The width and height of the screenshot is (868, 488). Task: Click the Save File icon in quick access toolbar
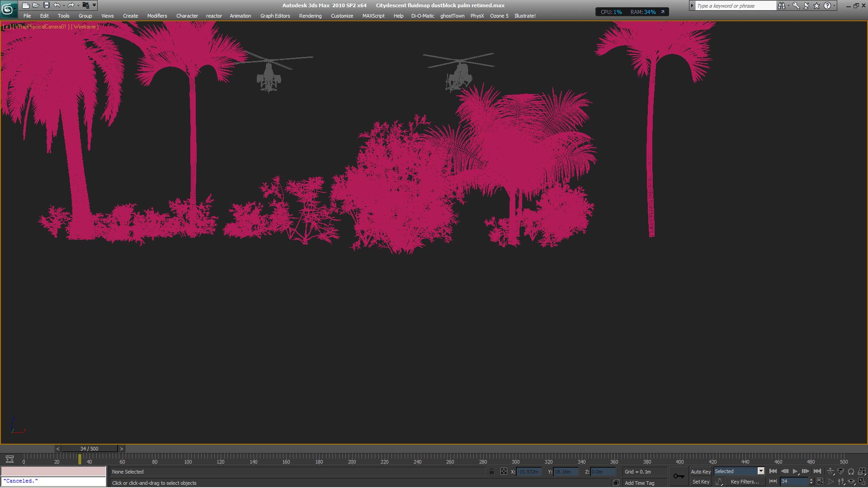[x=46, y=5]
